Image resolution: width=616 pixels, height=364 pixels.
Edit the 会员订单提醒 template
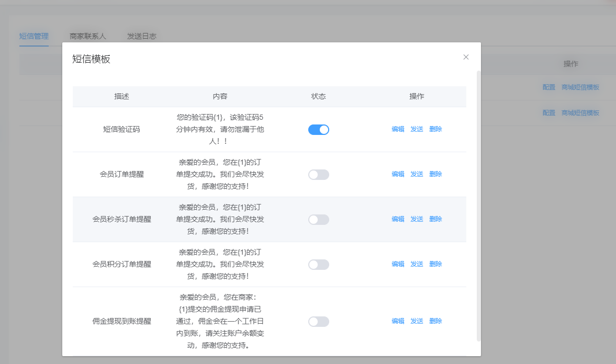(398, 174)
